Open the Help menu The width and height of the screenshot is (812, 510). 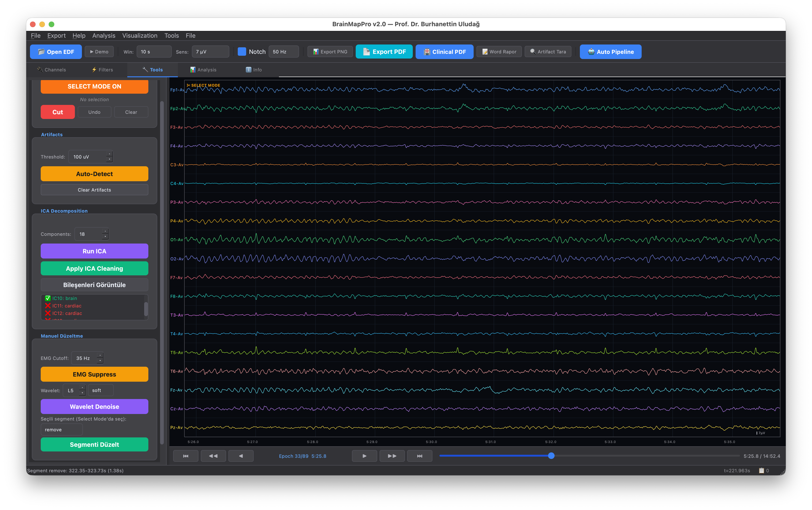(x=79, y=35)
